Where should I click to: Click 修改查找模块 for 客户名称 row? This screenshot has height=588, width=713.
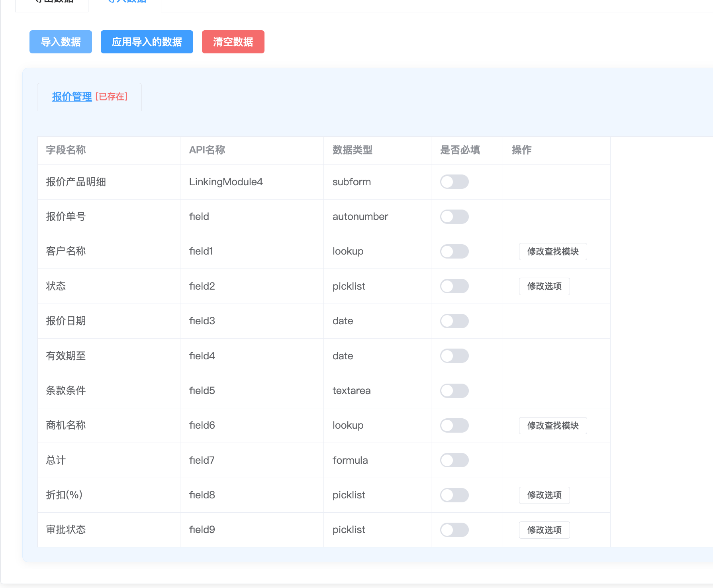(x=552, y=252)
